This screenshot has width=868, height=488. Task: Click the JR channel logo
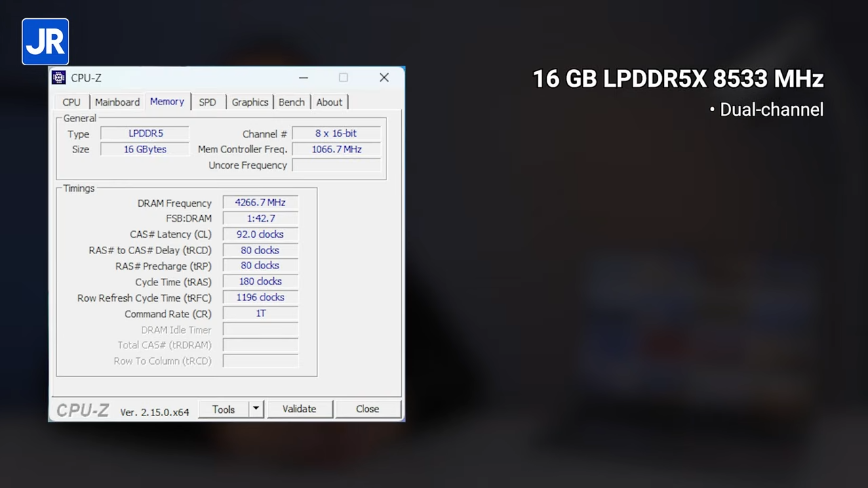tap(45, 41)
